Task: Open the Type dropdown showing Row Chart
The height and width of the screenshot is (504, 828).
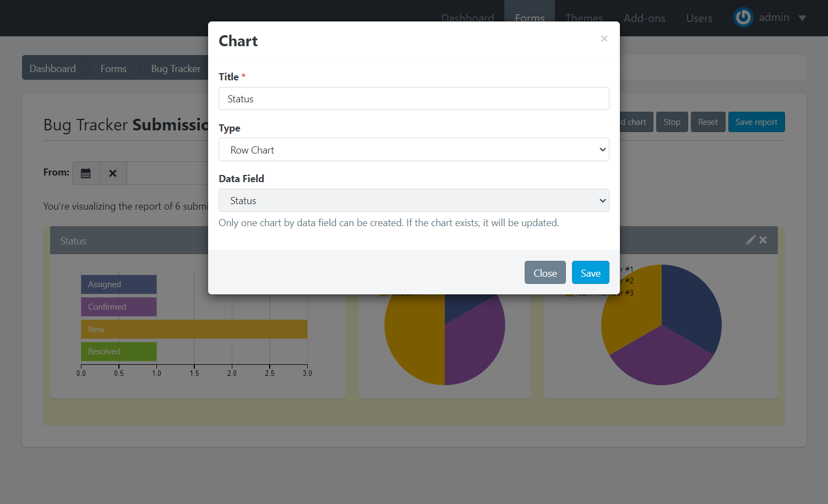Action: tap(413, 150)
